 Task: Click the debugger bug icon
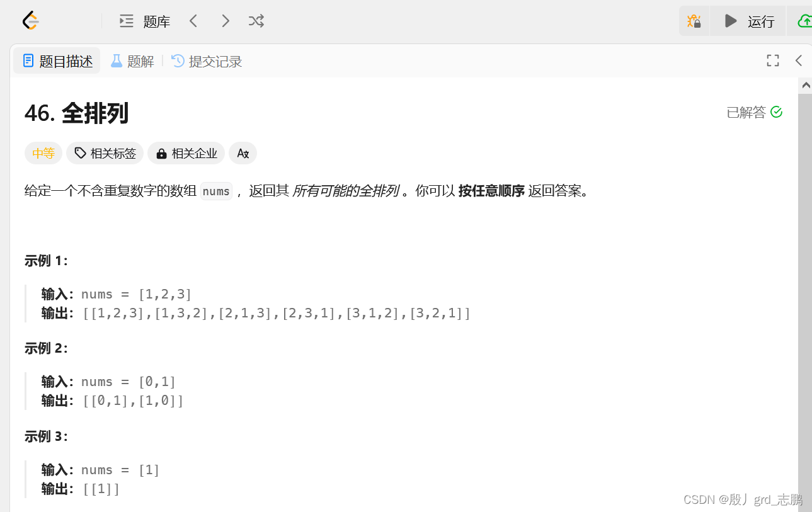tap(694, 21)
